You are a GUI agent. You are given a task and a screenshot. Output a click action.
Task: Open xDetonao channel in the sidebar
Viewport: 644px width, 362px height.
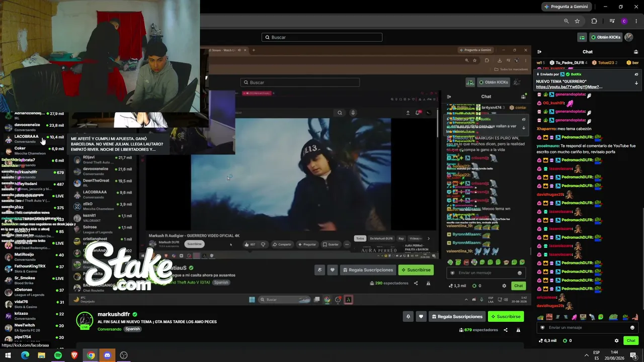34,292
